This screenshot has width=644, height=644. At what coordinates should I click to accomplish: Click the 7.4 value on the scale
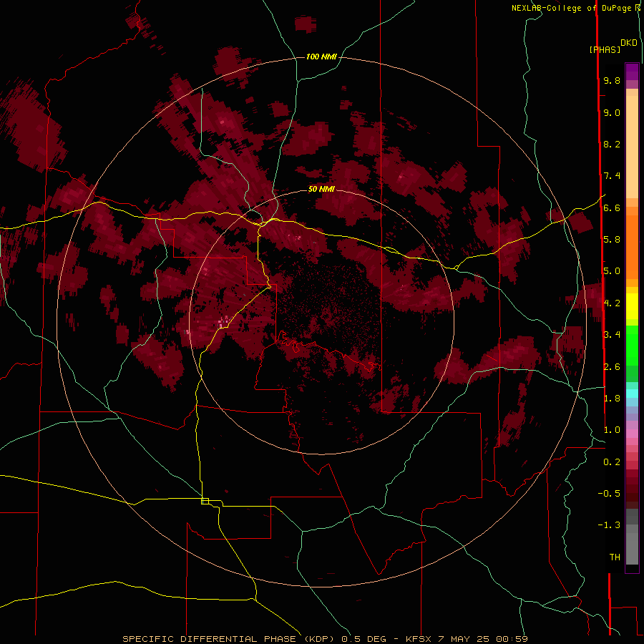point(612,176)
